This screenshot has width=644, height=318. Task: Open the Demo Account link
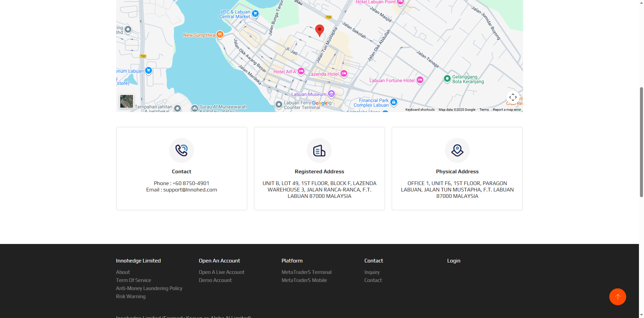(x=215, y=280)
